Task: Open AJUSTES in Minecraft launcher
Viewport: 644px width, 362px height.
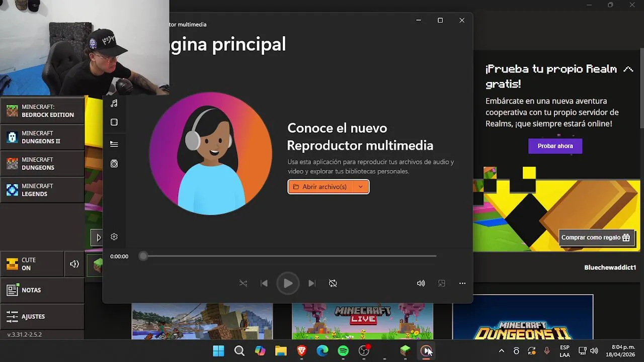Action: [x=42, y=316]
